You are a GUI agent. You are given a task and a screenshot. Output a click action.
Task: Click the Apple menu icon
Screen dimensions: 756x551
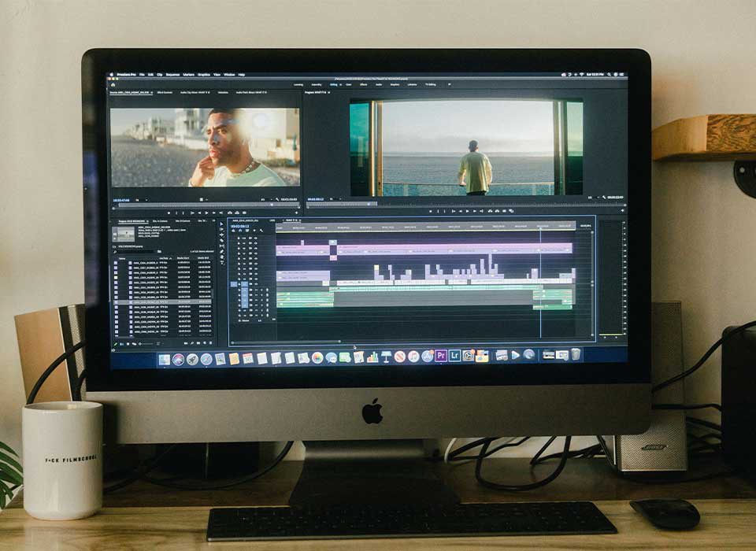tap(110, 74)
